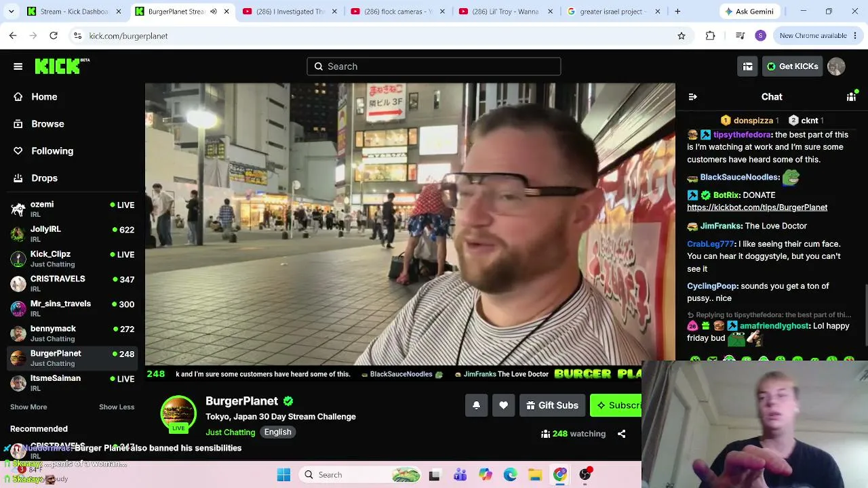The height and width of the screenshot is (488, 868).
Task: Open Microsoft Teams from the taskbar
Action: (460, 475)
